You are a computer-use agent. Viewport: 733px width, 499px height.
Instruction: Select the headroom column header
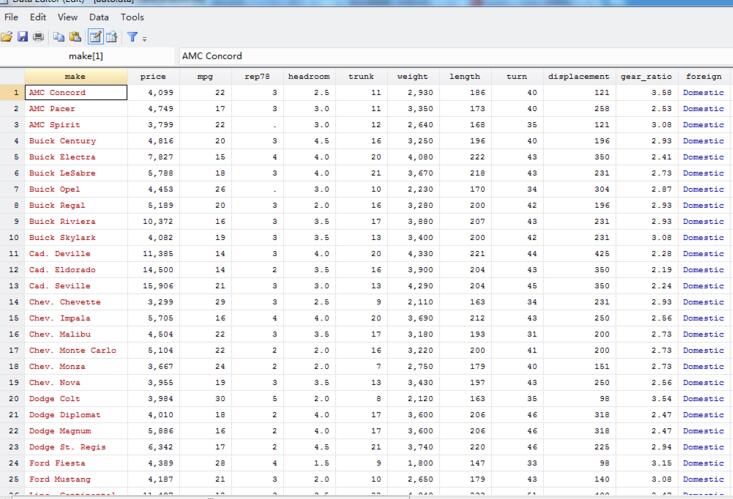pyautogui.click(x=309, y=76)
